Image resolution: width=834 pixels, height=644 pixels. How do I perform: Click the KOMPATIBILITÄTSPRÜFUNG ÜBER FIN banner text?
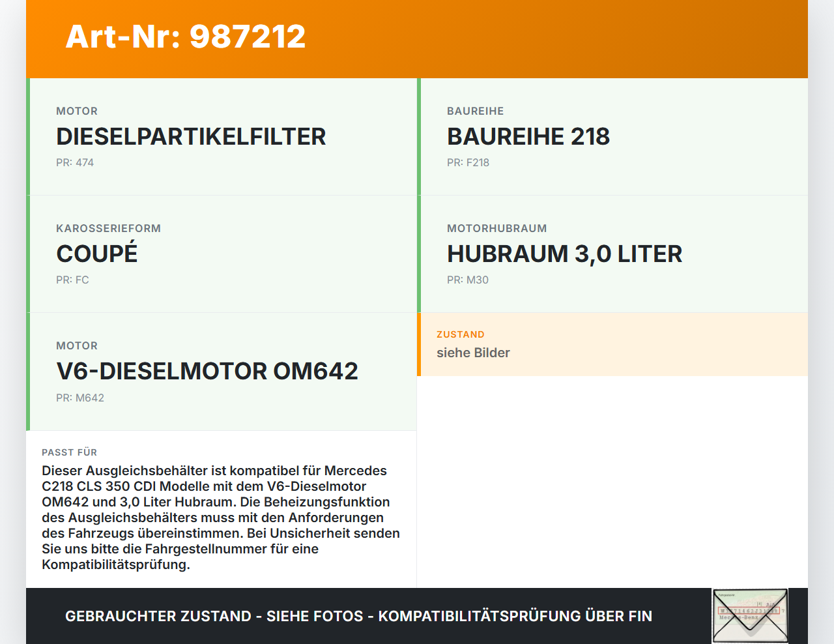[x=358, y=616]
